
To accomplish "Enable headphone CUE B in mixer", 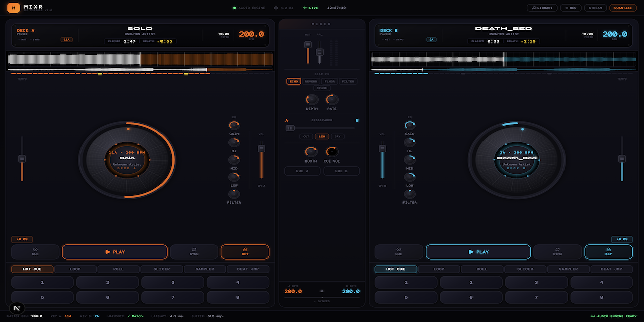I will click(342, 171).
